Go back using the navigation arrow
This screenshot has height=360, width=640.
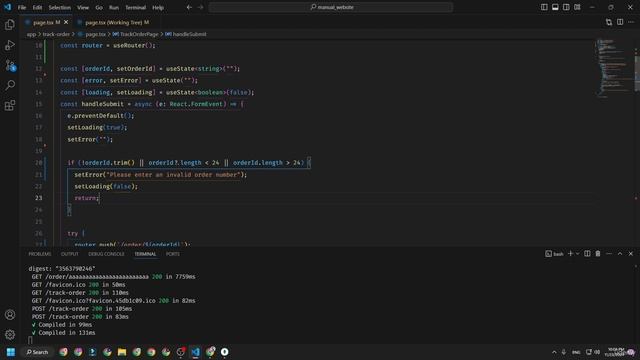pyautogui.click(x=189, y=7)
